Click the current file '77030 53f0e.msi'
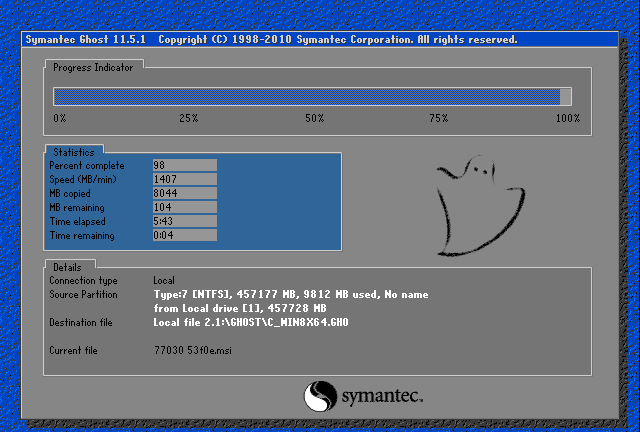 [193, 350]
